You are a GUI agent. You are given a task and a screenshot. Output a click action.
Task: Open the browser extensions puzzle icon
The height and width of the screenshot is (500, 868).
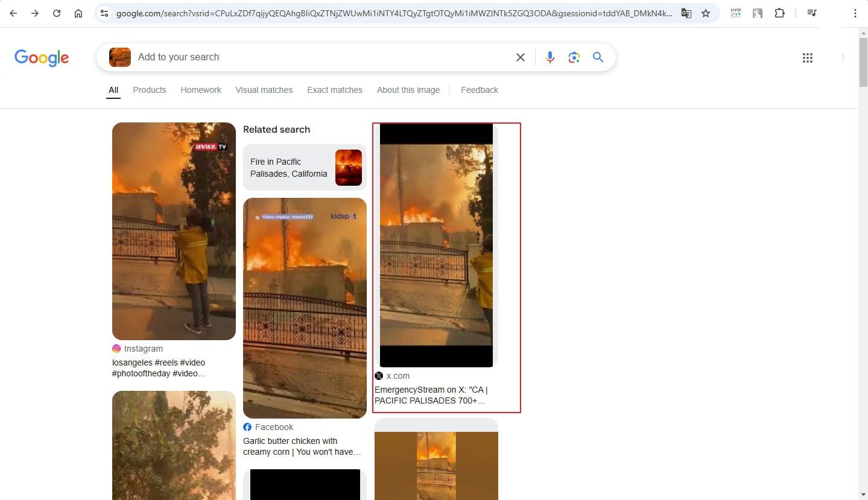click(x=779, y=13)
